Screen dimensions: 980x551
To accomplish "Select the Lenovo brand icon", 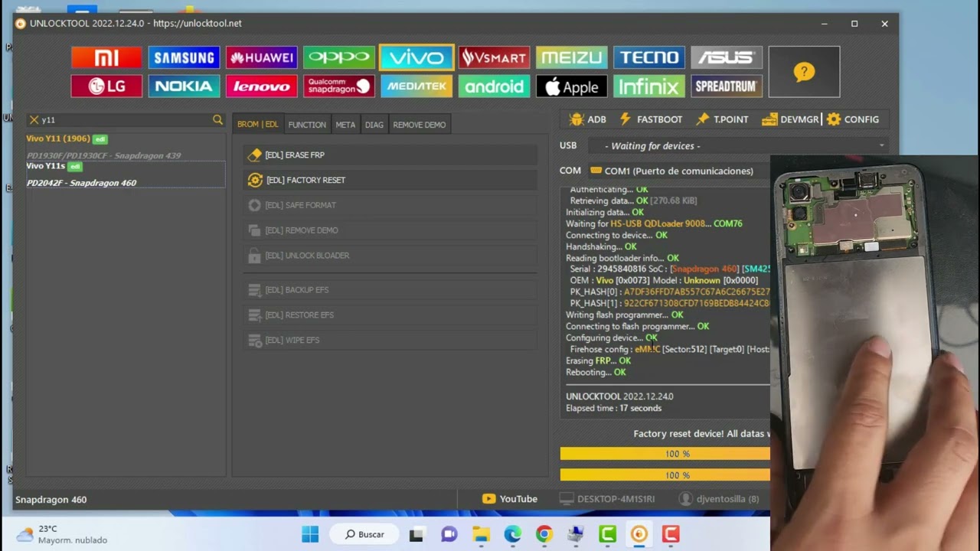I will (261, 86).
